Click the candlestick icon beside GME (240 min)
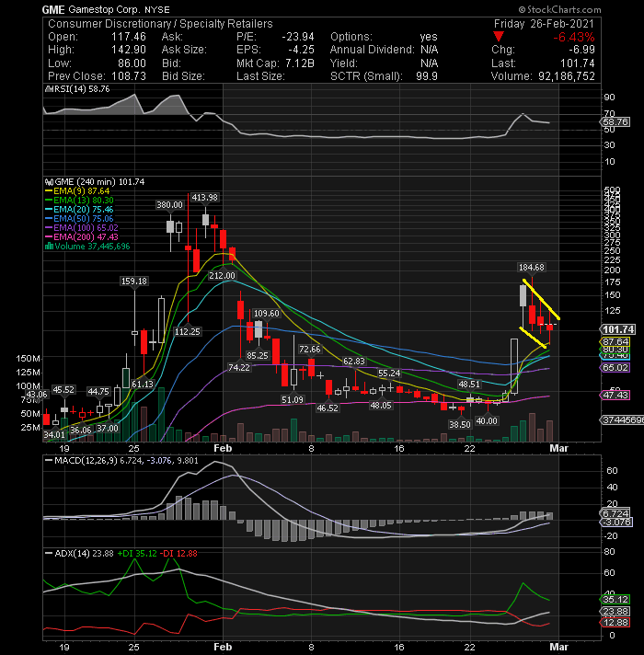 coord(50,182)
